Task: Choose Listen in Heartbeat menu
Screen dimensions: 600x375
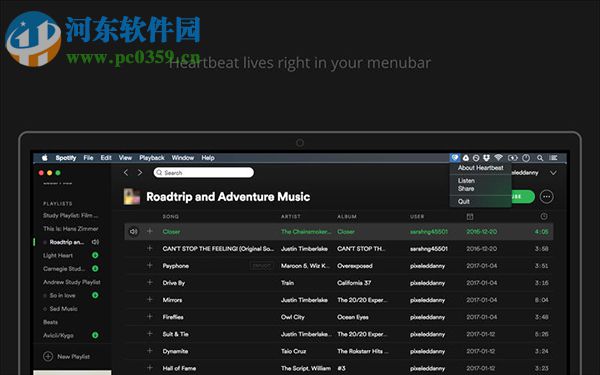Action: coord(466,181)
